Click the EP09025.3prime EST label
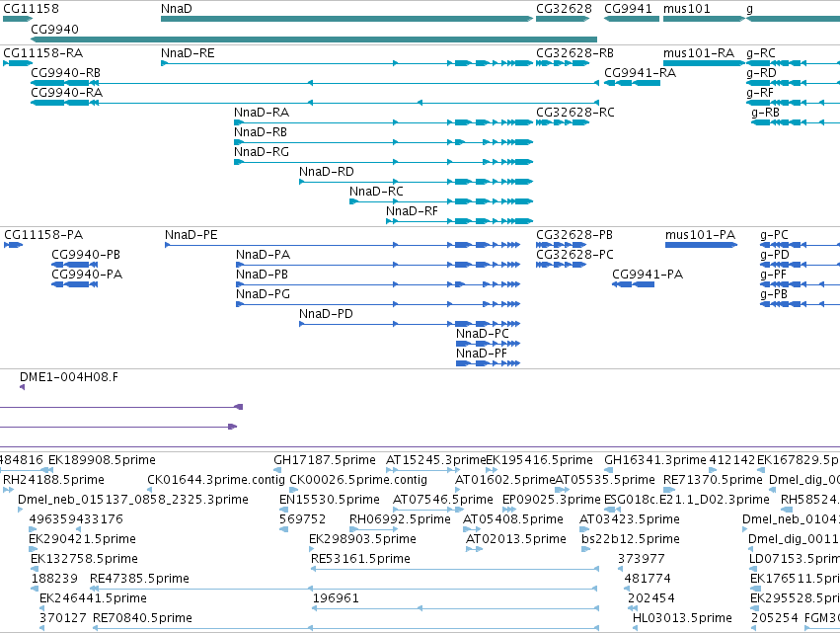The height and width of the screenshot is (633, 840). (x=551, y=500)
